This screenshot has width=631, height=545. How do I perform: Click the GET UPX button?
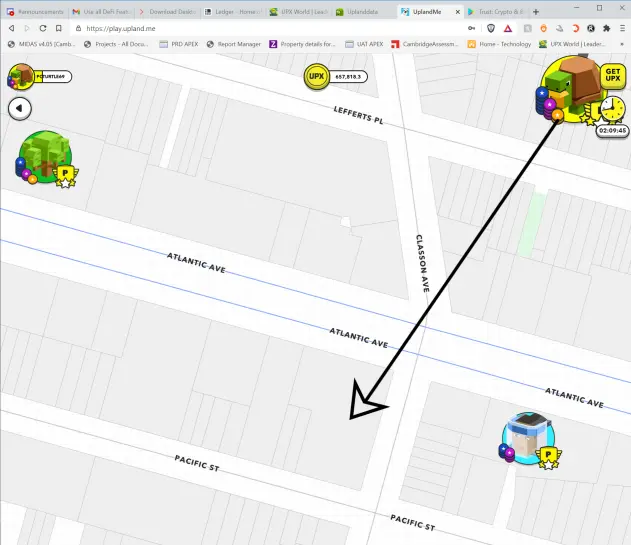(612, 75)
